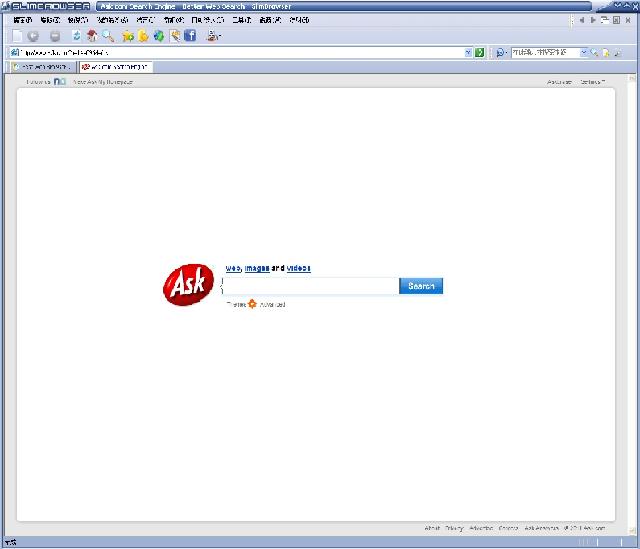Image resolution: width=640 pixels, height=549 pixels.
Task: Click the back arrow toolbar button
Action: coord(33,36)
